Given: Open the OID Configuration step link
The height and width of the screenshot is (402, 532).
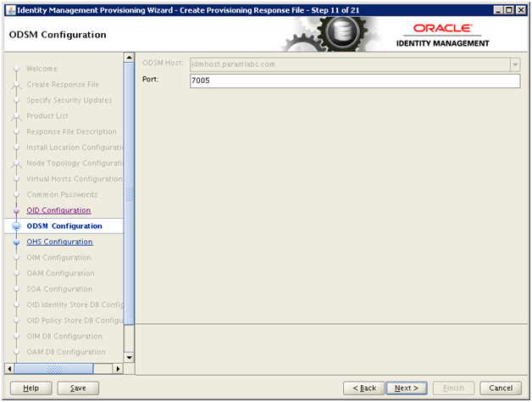Looking at the screenshot, I should pyautogui.click(x=58, y=210).
